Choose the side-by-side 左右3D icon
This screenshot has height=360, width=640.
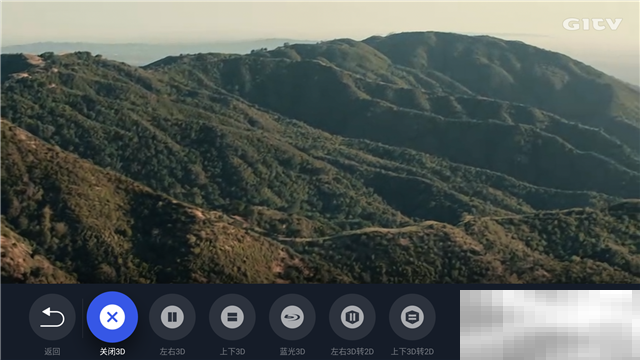(172, 317)
